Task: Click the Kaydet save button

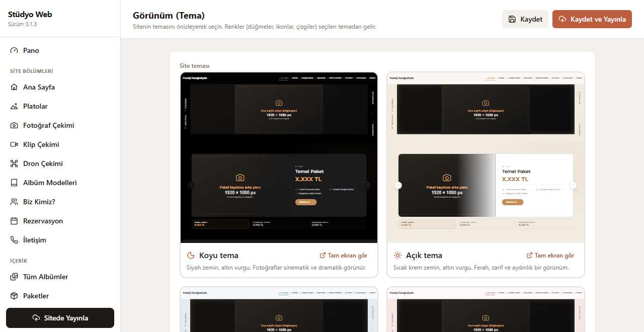Action: [x=525, y=19]
